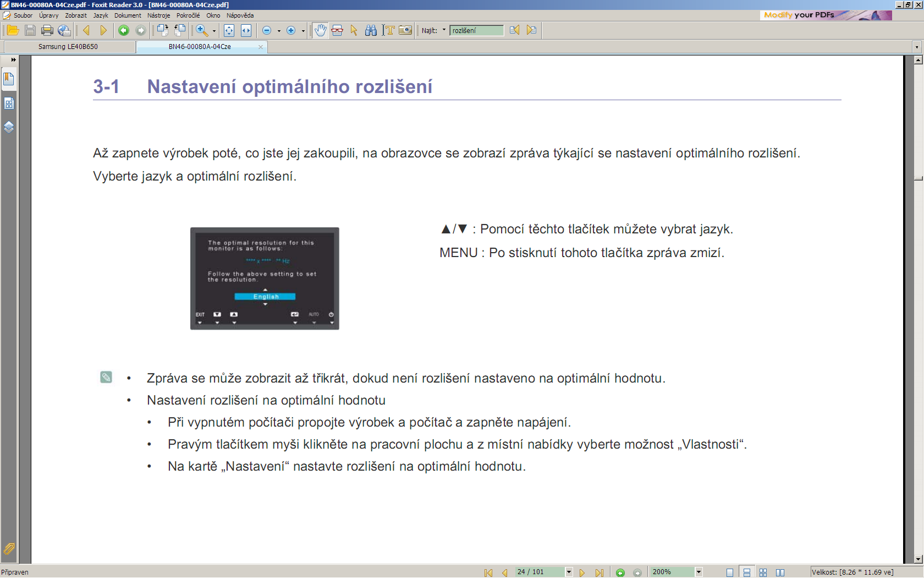
Task: Open the zoom-in dropdown arrow
Action: 303,31
